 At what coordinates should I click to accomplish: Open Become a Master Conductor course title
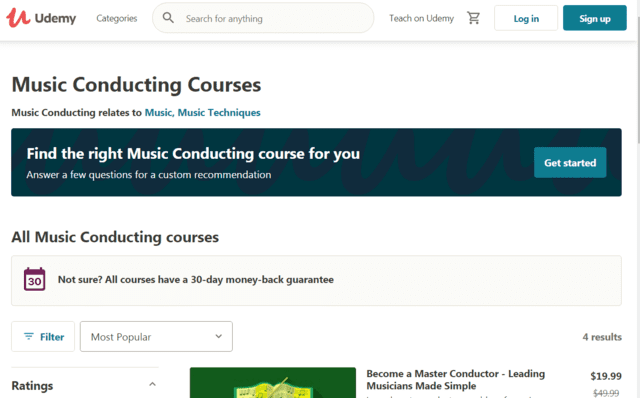[x=456, y=380]
